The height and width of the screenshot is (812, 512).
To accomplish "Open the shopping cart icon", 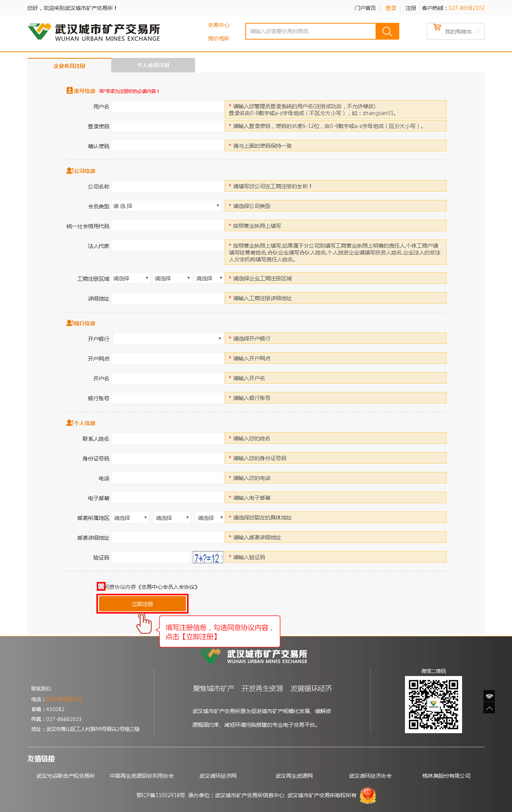I will (x=437, y=27).
